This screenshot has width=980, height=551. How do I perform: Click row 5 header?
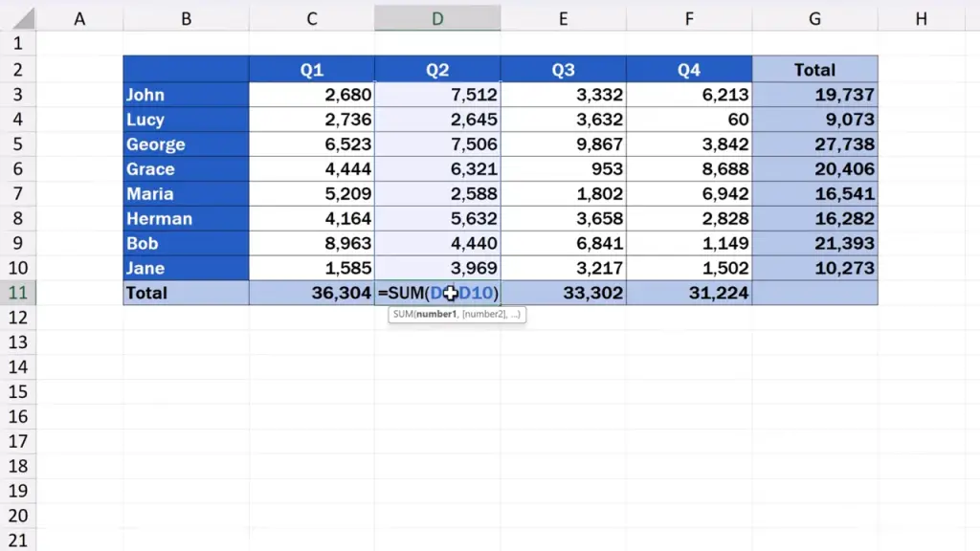(18, 144)
